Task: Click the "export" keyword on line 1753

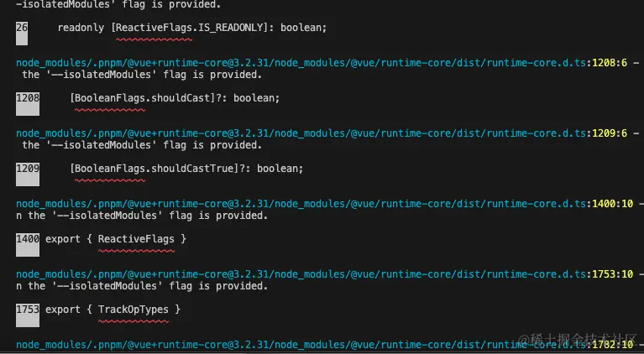Action: coord(63,310)
